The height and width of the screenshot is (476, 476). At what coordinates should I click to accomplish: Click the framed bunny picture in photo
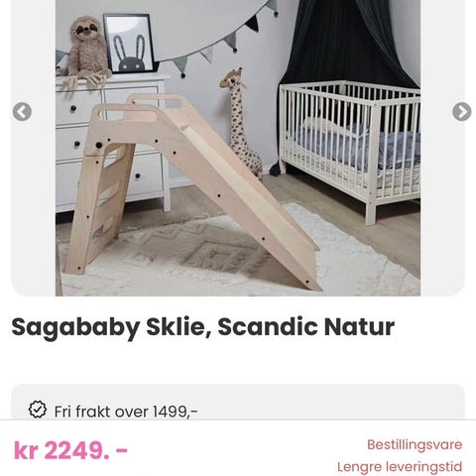[x=130, y=43]
